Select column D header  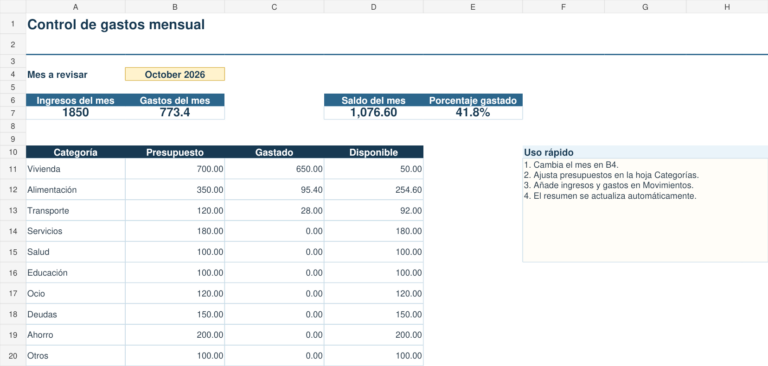point(373,6)
